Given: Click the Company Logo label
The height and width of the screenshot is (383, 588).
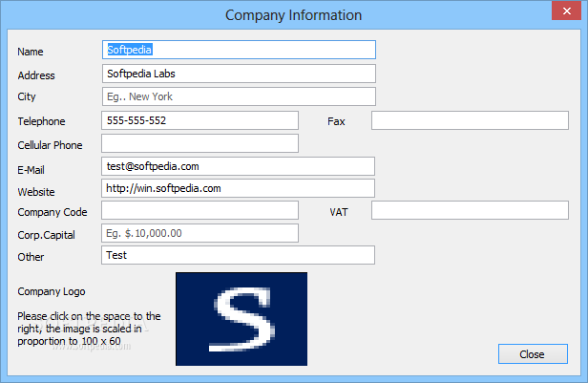Looking at the screenshot, I should coord(52,291).
